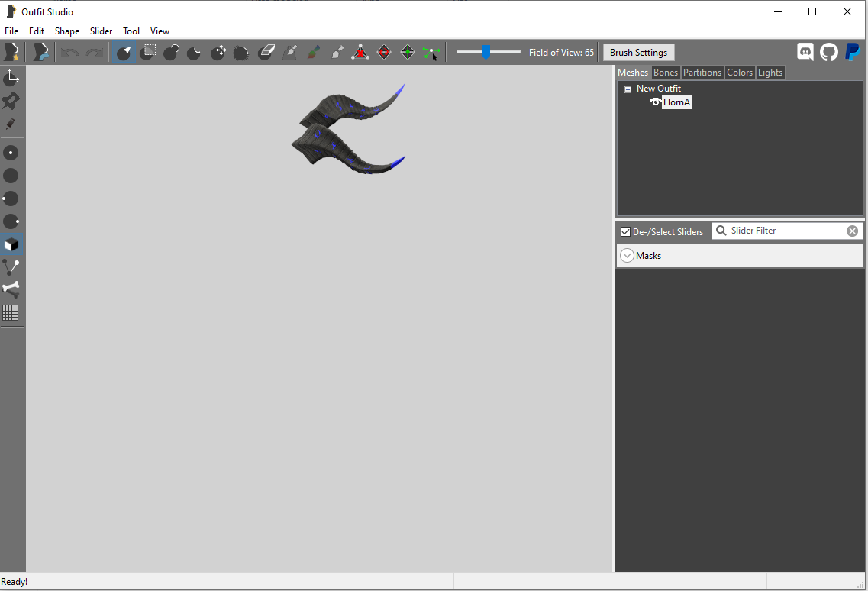868x591 pixels.
Task: Switch to the Partitions tab
Action: 702,73
